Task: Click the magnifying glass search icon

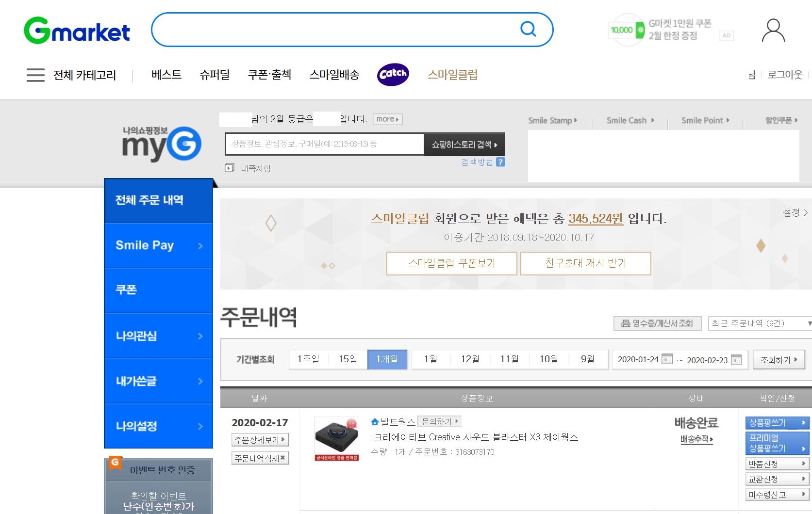Action: coord(528,30)
